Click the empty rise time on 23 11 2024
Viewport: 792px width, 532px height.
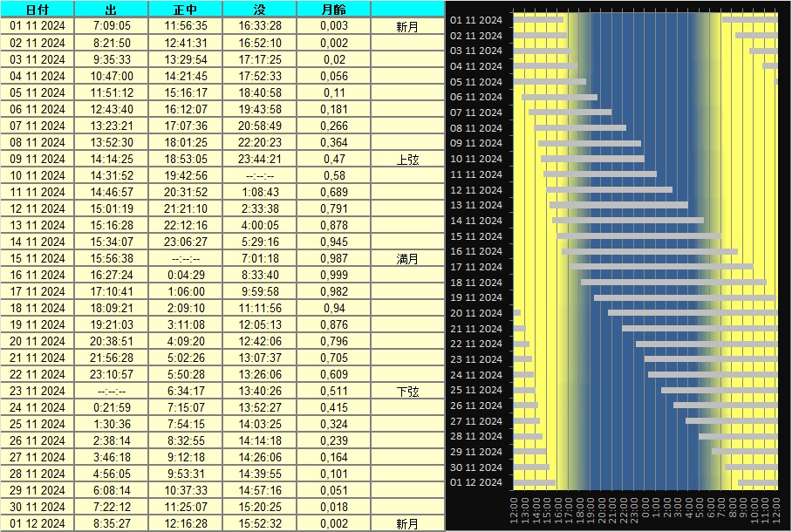(112, 391)
